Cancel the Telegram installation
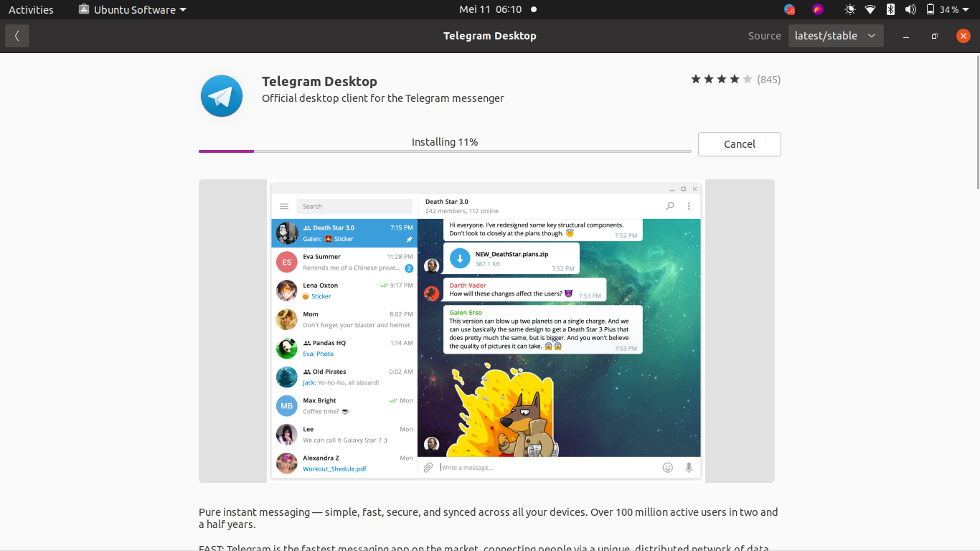 [x=739, y=144]
